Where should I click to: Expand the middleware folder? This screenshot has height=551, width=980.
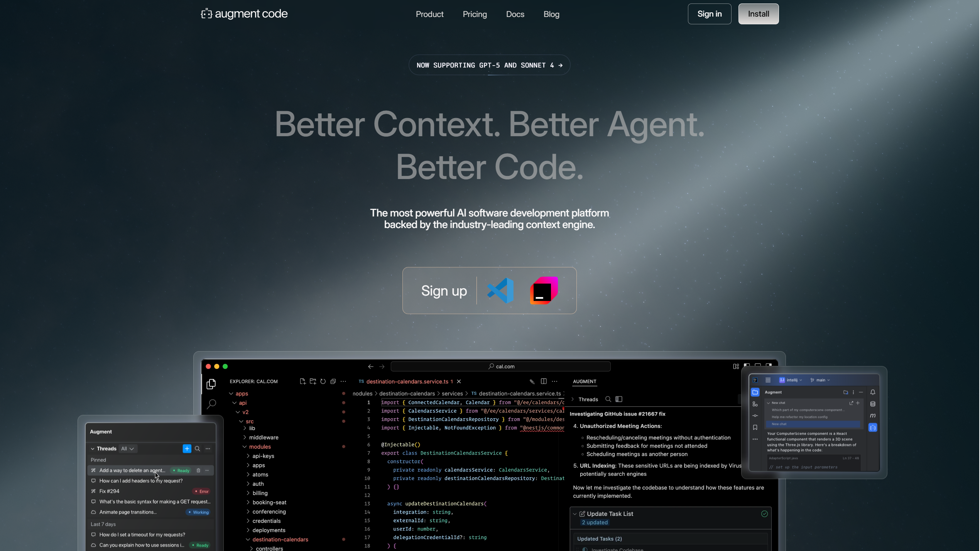tap(245, 438)
